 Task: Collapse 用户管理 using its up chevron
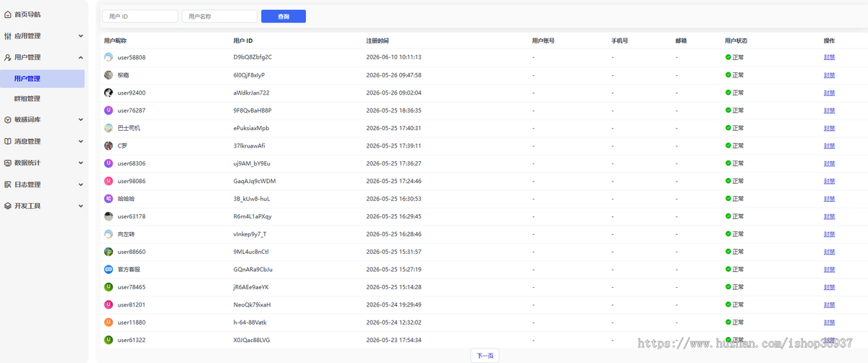pyautogui.click(x=81, y=57)
